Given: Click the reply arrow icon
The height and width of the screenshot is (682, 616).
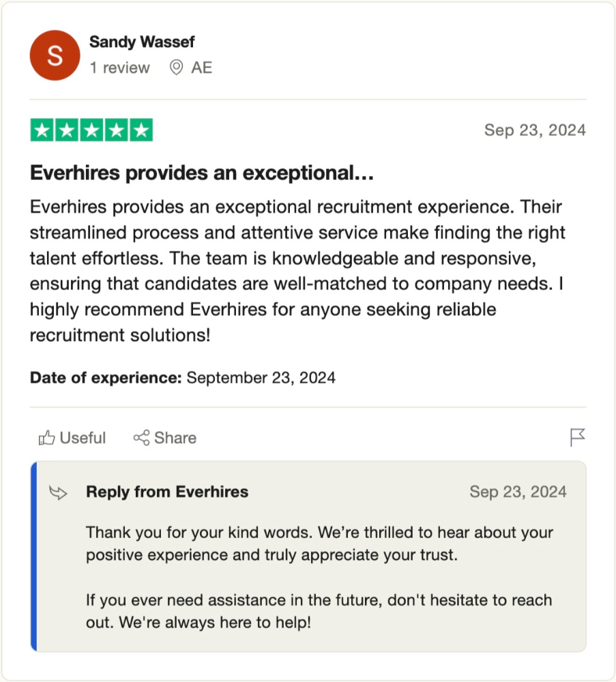Looking at the screenshot, I should pyautogui.click(x=59, y=492).
